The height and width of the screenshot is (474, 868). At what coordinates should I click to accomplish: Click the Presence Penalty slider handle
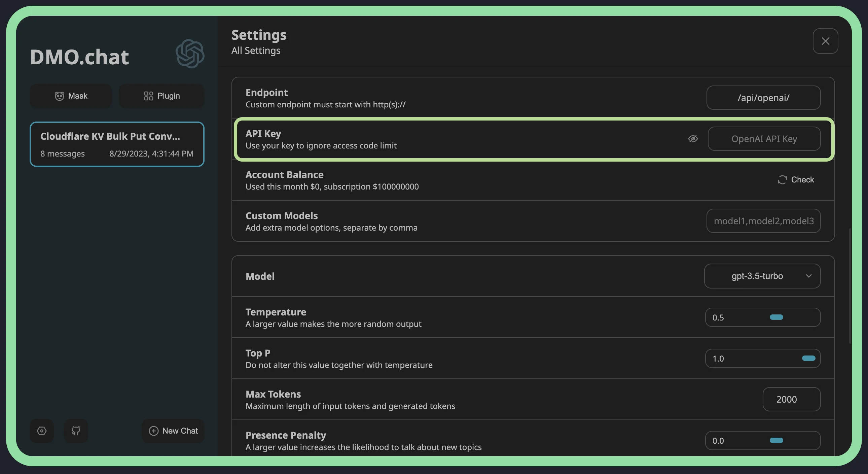[776, 440]
